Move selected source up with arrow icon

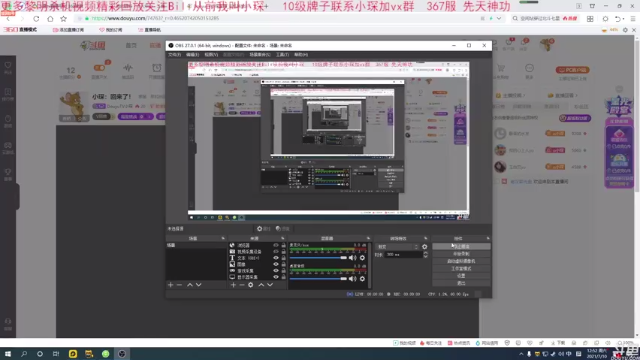(x=261, y=285)
